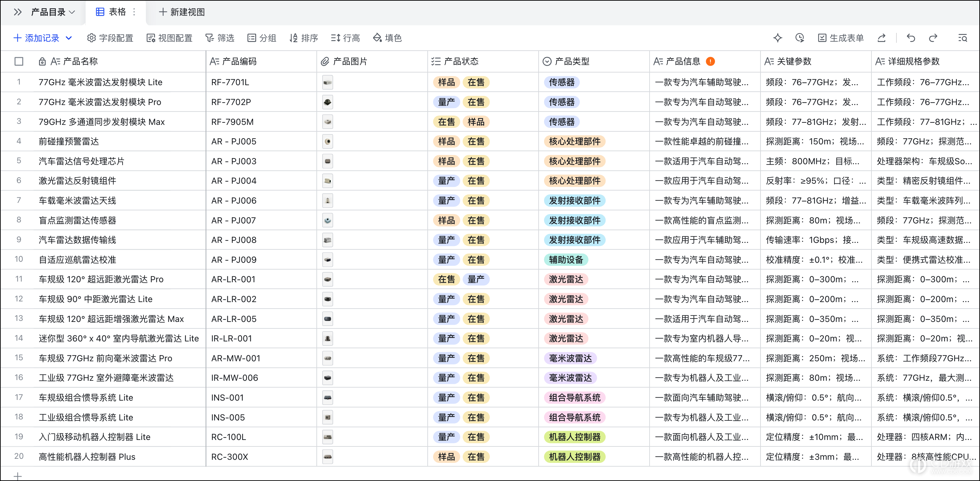This screenshot has width=980, height=481.
Task: Click the share arrow icon
Action: tap(882, 38)
